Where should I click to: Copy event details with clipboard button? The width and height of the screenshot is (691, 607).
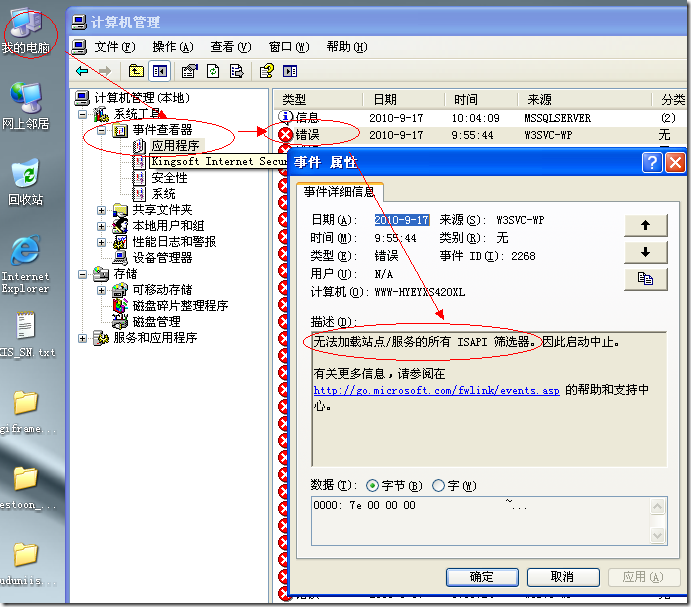[646, 279]
